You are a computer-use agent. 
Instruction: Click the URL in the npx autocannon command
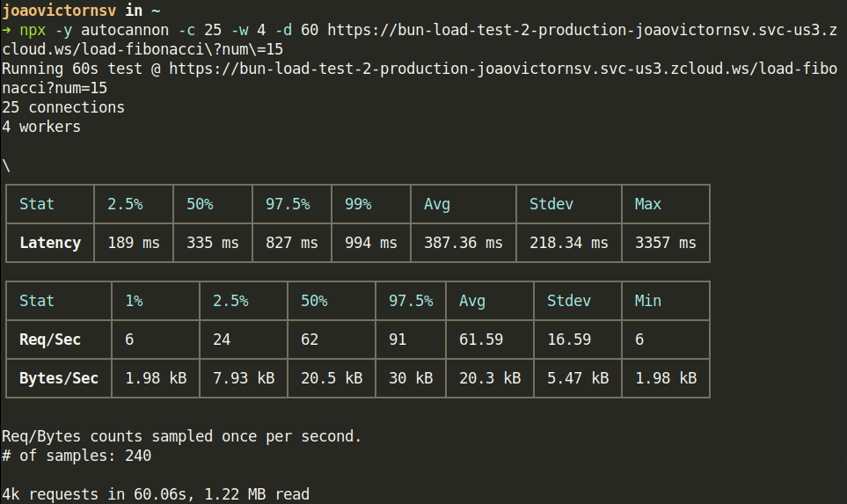581,30
